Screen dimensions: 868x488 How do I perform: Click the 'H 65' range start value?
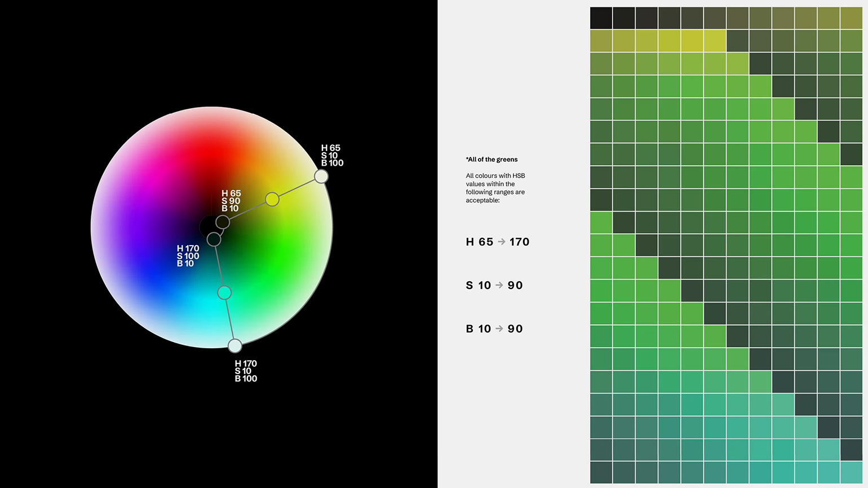point(480,242)
